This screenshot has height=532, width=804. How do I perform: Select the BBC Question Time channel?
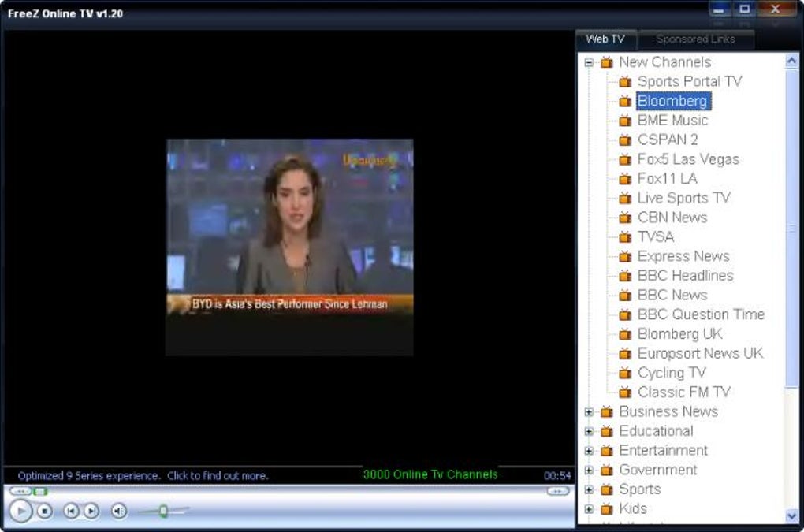click(x=702, y=314)
